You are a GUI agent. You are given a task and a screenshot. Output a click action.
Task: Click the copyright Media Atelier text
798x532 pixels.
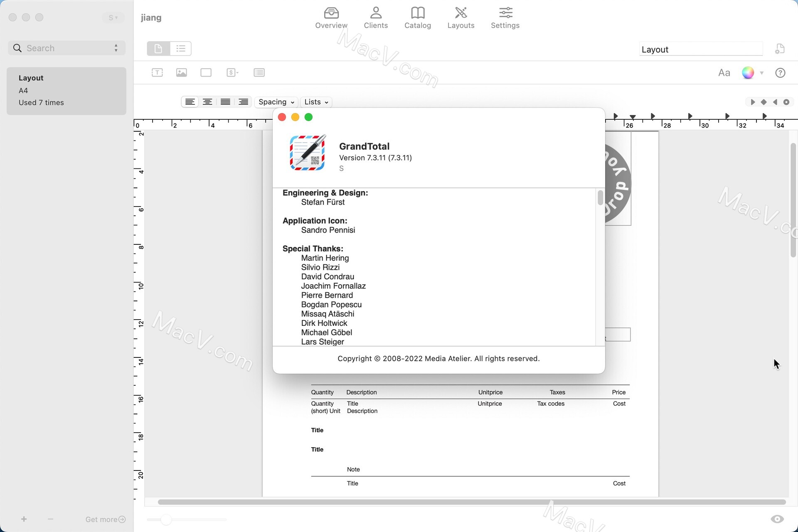pyautogui.click(x=438, y=359)
